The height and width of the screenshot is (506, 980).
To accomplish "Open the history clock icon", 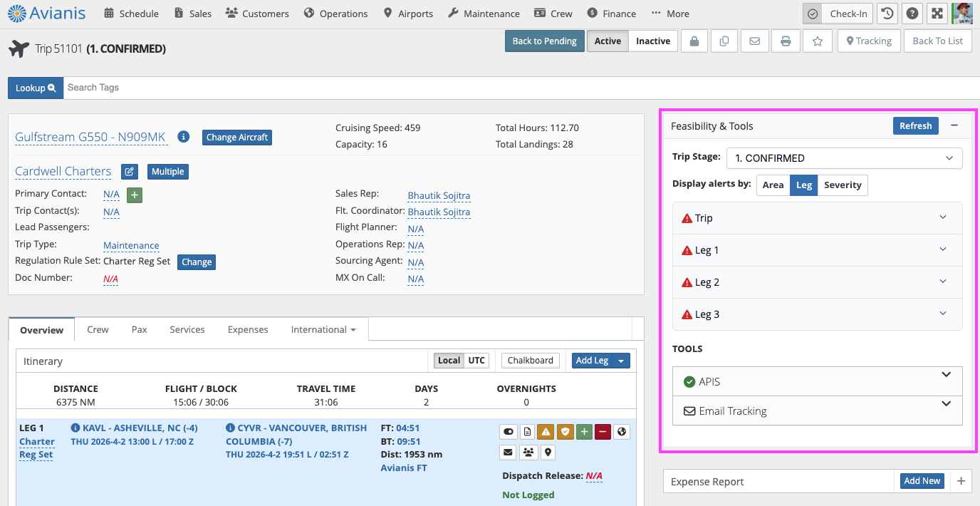I will [887, 14].
